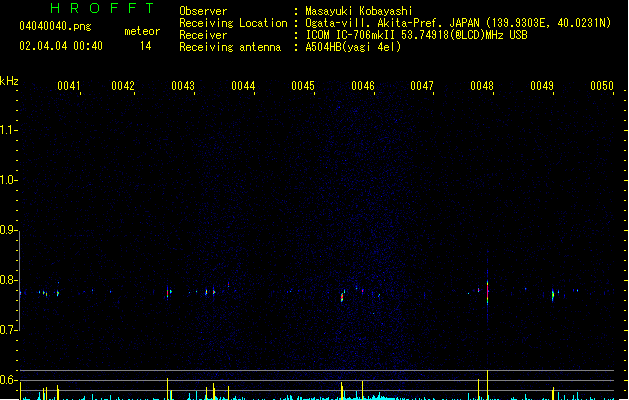The height and width of the screenshot is (400, 629).
Task: Click the 0.7 kHz axis label
Action: pyautogui.click(x=7, y=330)
